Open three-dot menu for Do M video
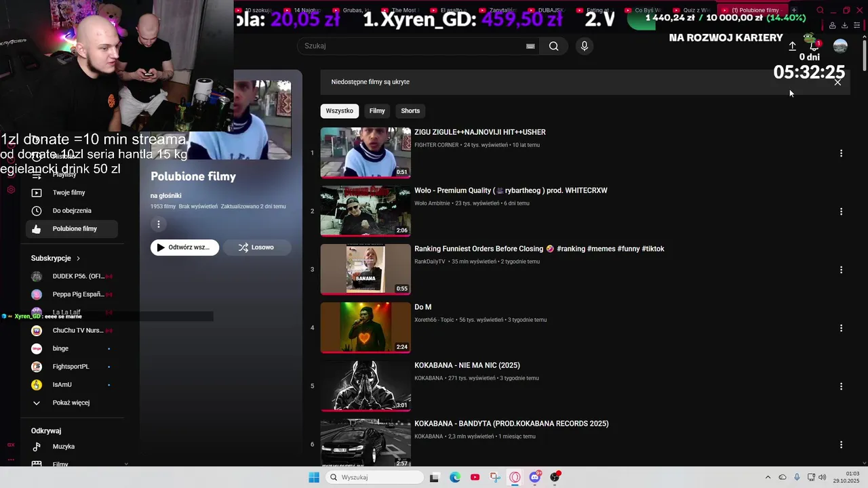Viewport: 868px width, 488px height. point(841,328)
